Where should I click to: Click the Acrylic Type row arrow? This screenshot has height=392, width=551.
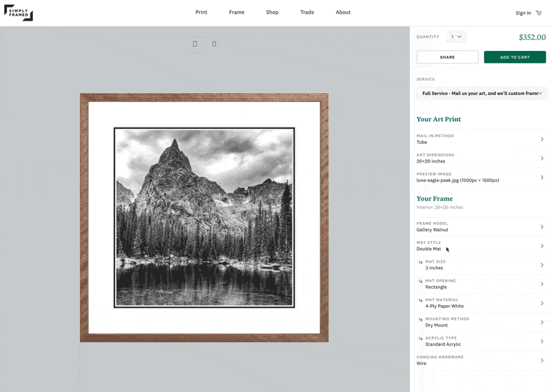tap(541, 341)
